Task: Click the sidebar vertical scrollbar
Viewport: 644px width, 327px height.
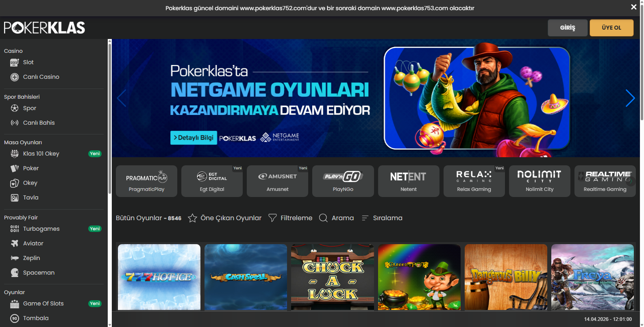Action: 110,118
